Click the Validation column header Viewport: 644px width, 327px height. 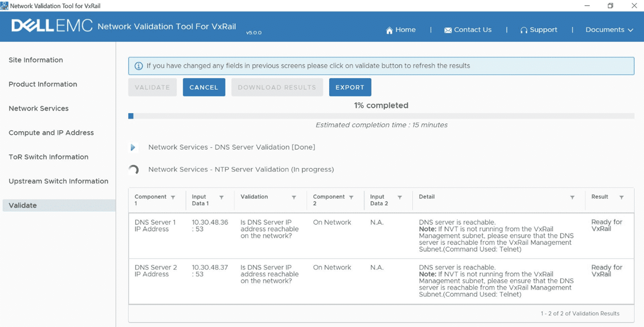pos(254,197)
